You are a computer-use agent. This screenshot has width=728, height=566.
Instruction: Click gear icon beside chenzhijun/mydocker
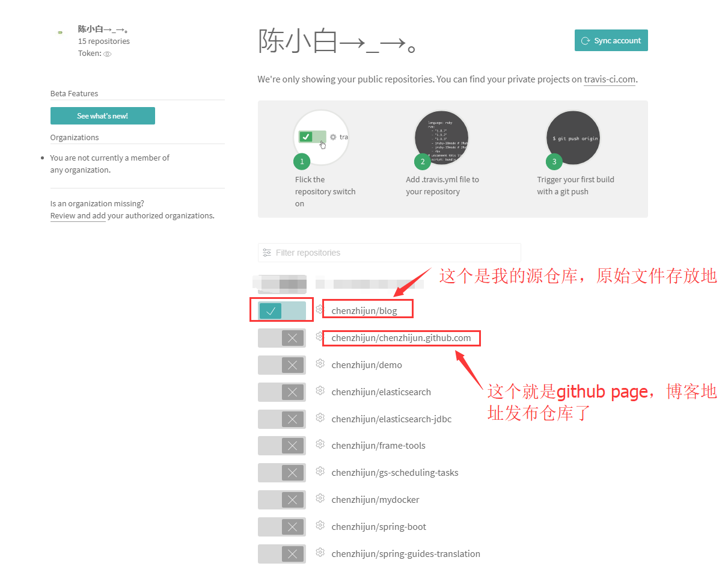pos(320,499)
